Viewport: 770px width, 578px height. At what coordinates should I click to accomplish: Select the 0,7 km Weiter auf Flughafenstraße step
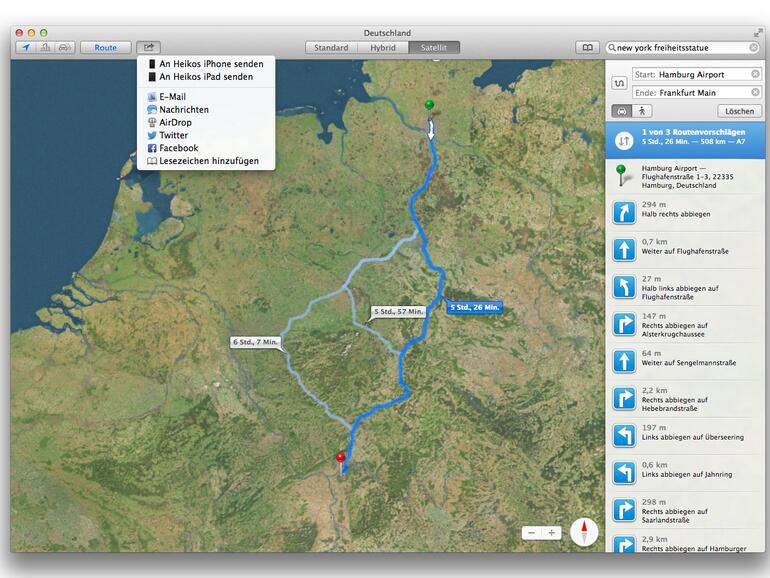click(x=686, y=250)
